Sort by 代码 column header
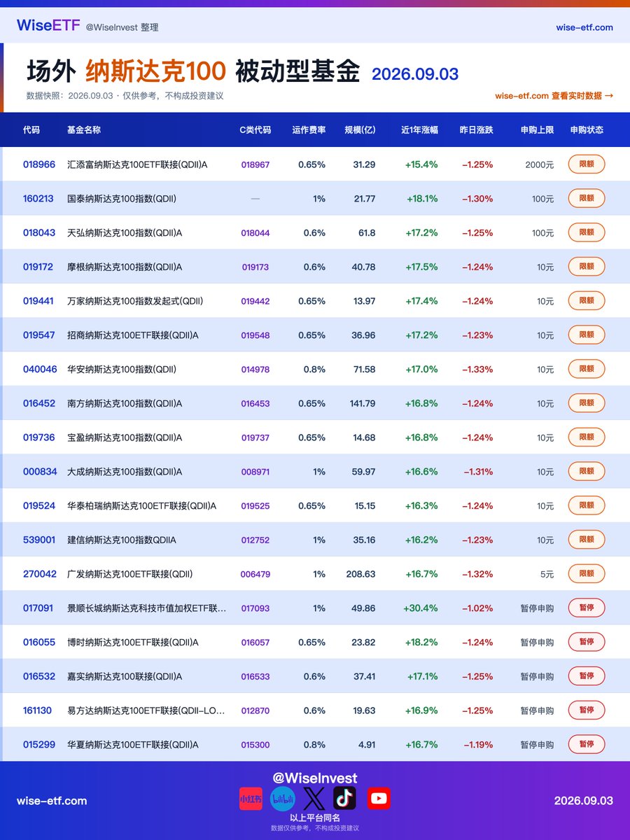 31,130
